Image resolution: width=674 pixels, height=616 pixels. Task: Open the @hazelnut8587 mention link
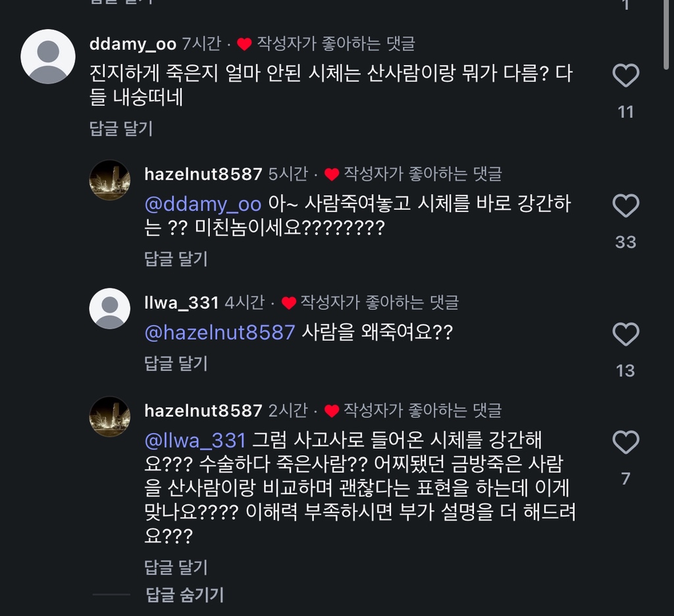tap(219, 332)
